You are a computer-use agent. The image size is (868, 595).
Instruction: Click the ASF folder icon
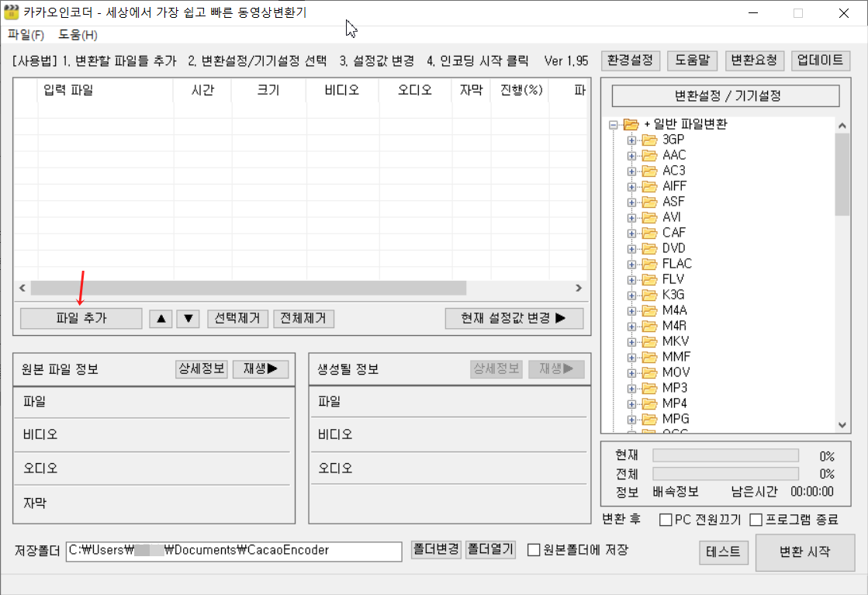[649, 202]
